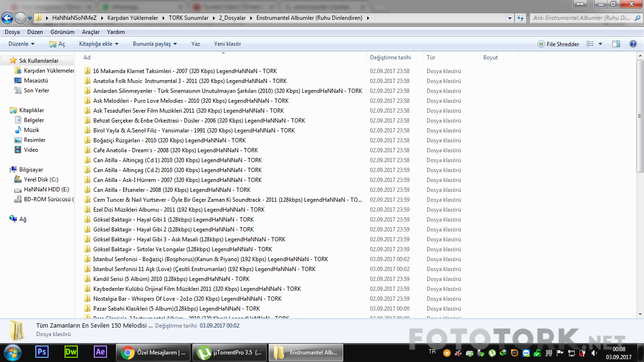644x362 pixels.
Task: Select Yerel Disk (C:) in the sidebar
Action: (x=41, y=180)
